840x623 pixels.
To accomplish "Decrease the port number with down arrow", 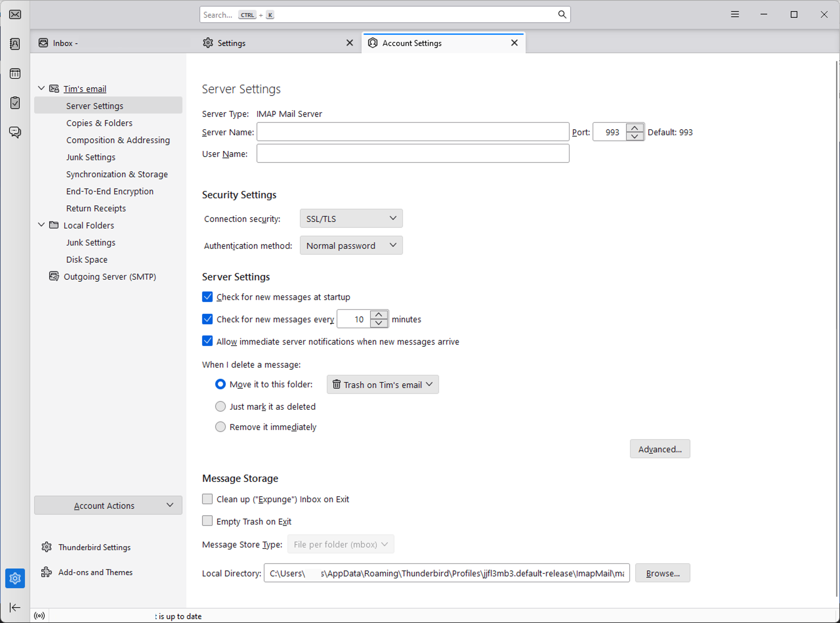I will pyautogui.click(x=634, y=136).
